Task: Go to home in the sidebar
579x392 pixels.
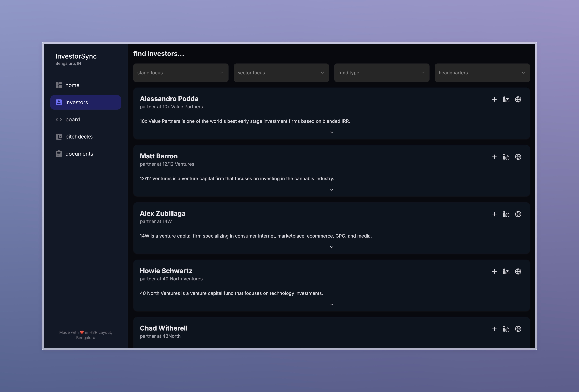Action: click(x=86, y=85)
